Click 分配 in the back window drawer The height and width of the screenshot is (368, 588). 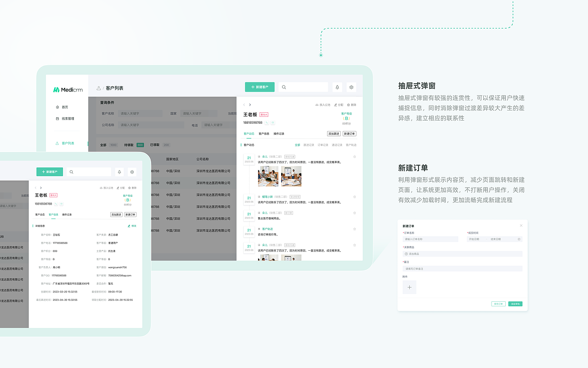click(339, 105)
